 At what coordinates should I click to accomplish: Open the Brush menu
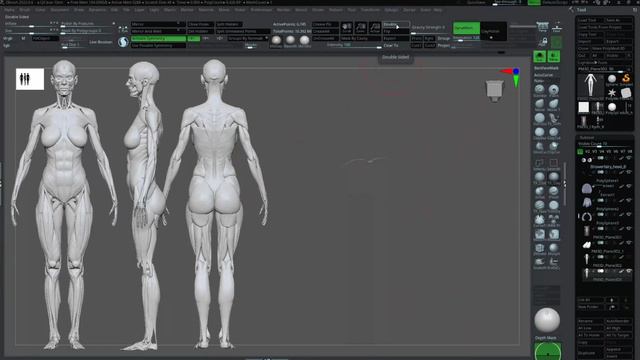point(24,10)
